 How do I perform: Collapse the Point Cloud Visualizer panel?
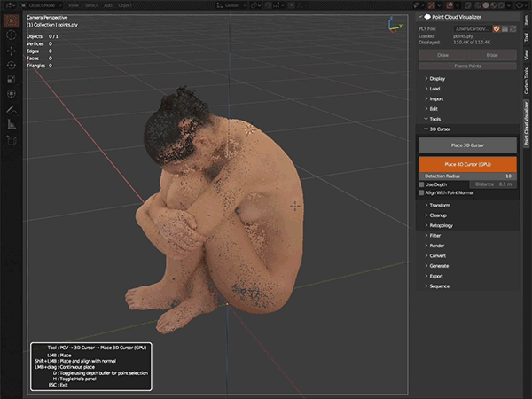(x=420, y=17)
